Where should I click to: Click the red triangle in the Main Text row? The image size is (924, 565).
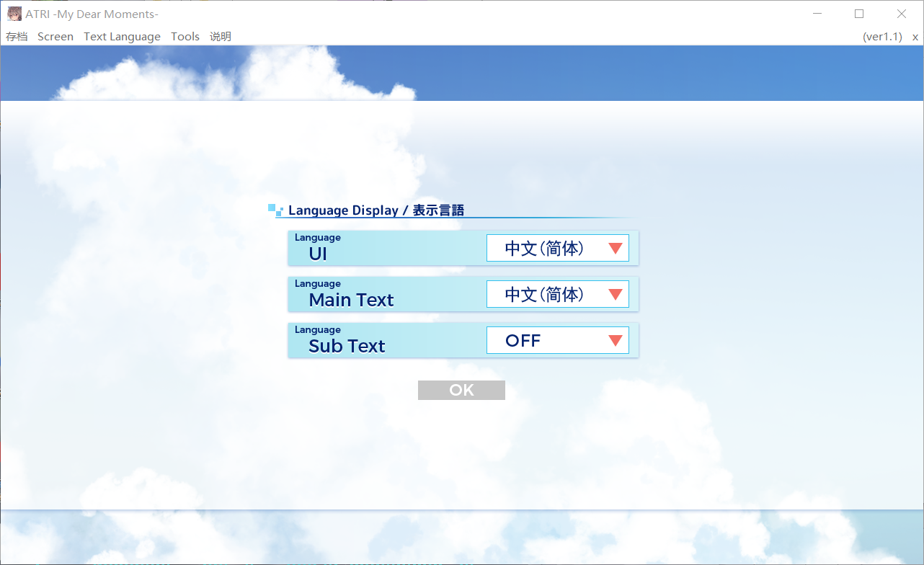[x=615, y=295]
